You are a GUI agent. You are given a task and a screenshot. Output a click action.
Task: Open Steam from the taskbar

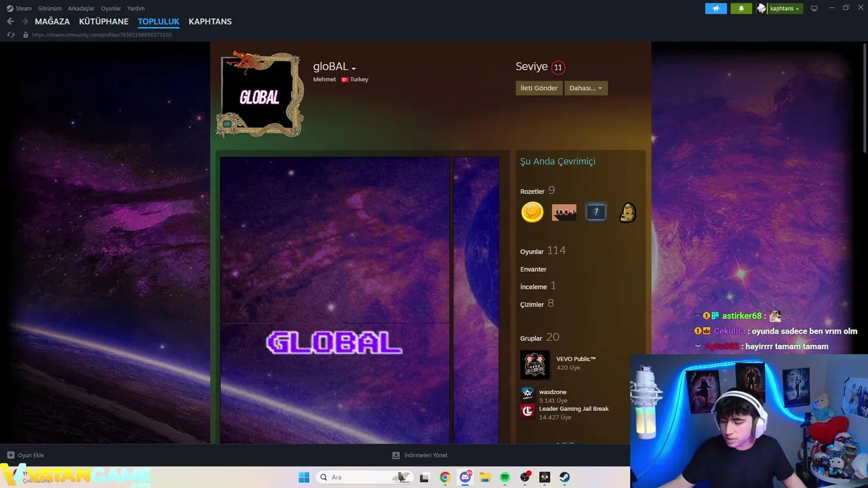click(x=564, y=477)
